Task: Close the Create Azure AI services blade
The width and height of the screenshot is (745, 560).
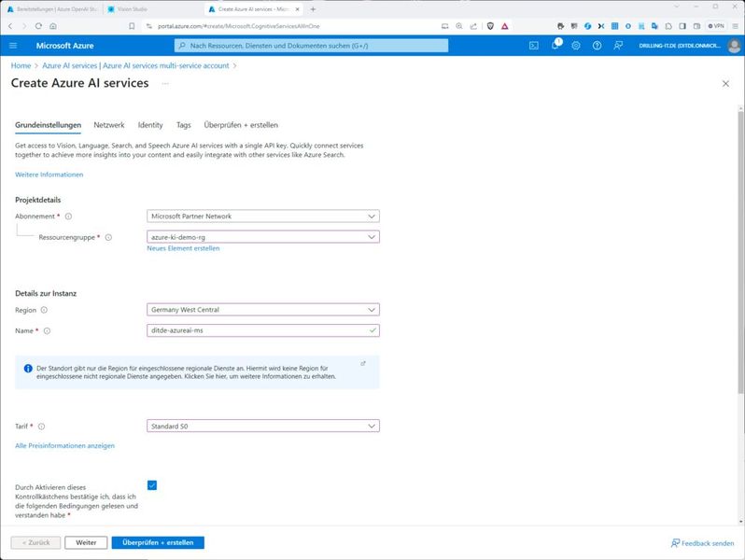Action: [725, 84]
